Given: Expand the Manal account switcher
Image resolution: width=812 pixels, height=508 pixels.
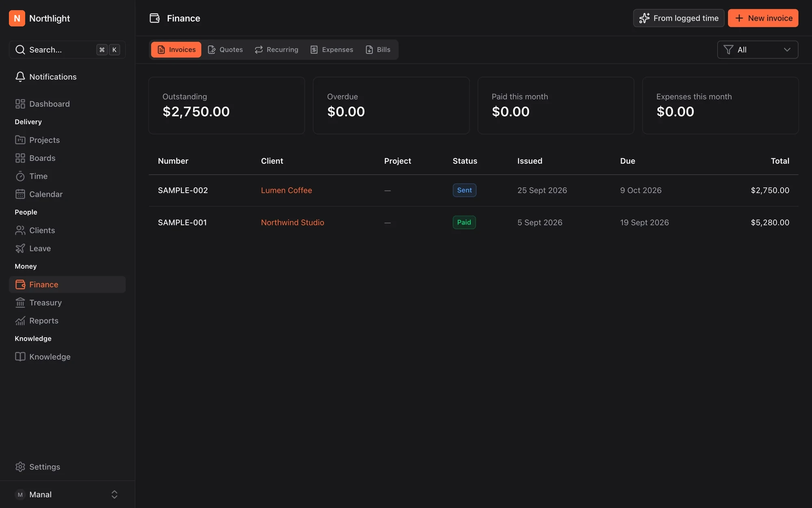Looking at the screenshot, I should (x=67, y=495).
